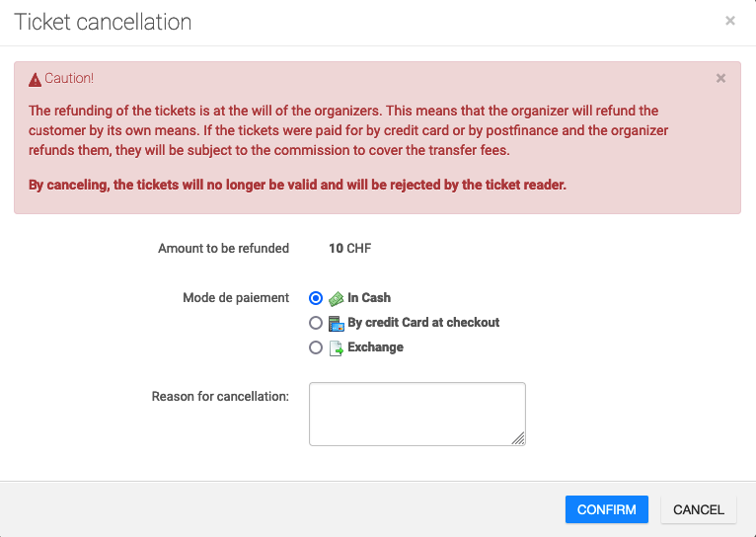
Task: Click the "In Cash" label text
Action: click(369, 298)
